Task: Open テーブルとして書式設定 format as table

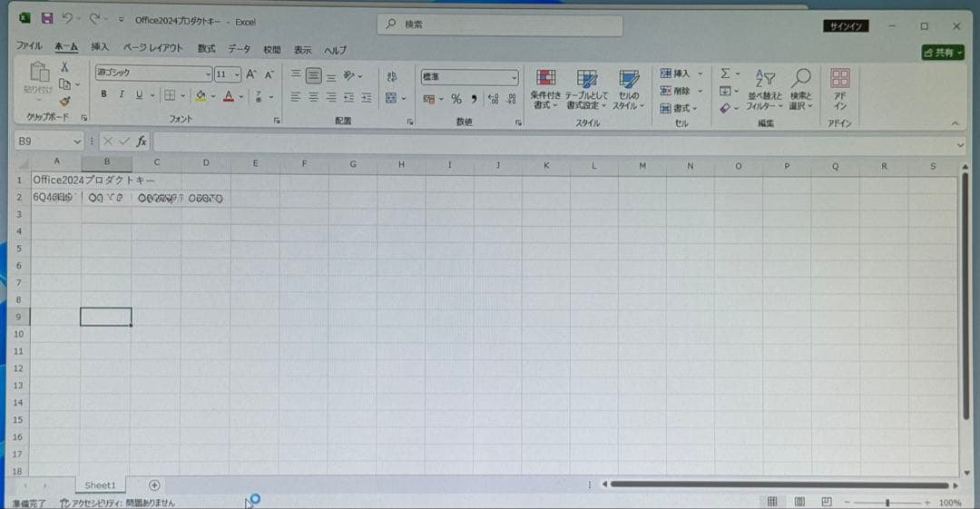Action: (586, 90)
